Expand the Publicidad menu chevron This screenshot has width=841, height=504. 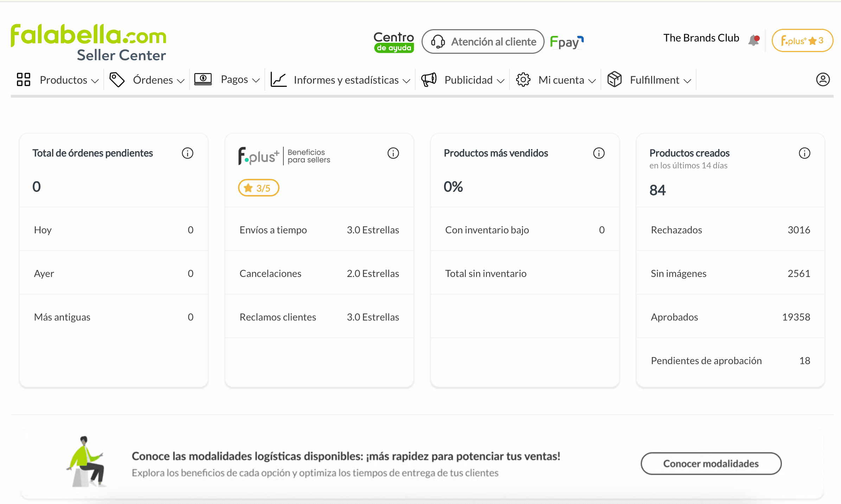click(501, 81)
